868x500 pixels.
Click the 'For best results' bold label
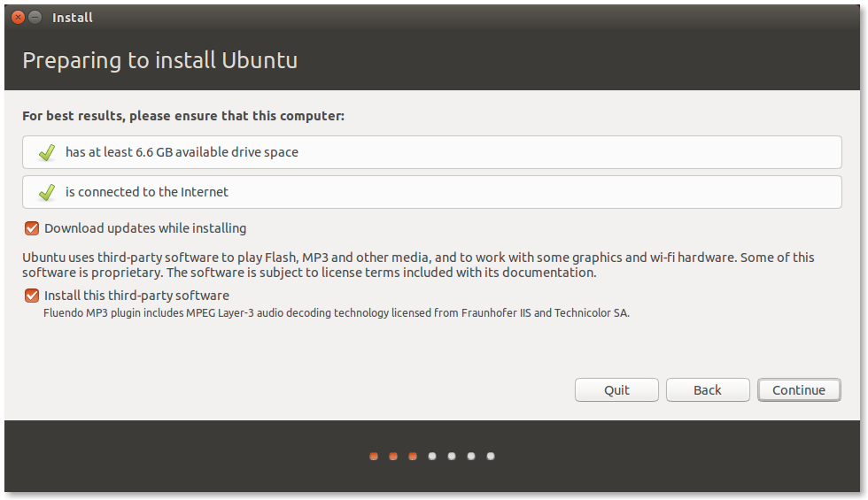pyautogui.click(x=183, y=116)
